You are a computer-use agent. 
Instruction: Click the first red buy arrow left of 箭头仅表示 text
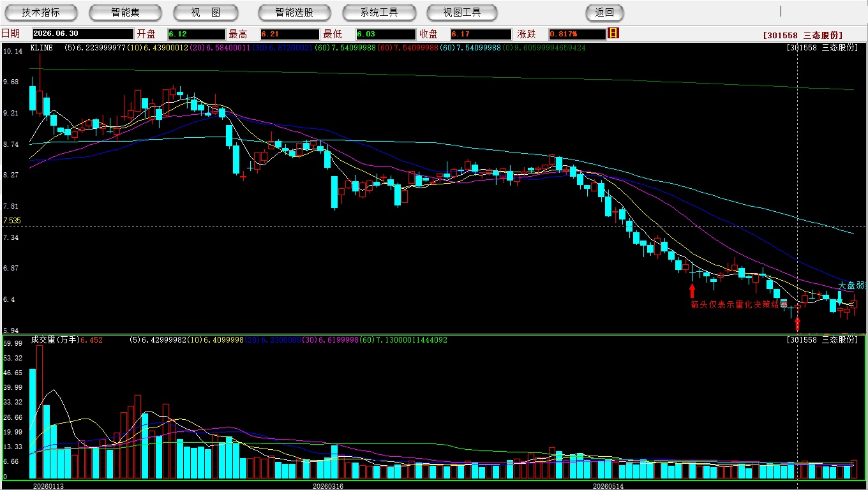click(692, 291)
